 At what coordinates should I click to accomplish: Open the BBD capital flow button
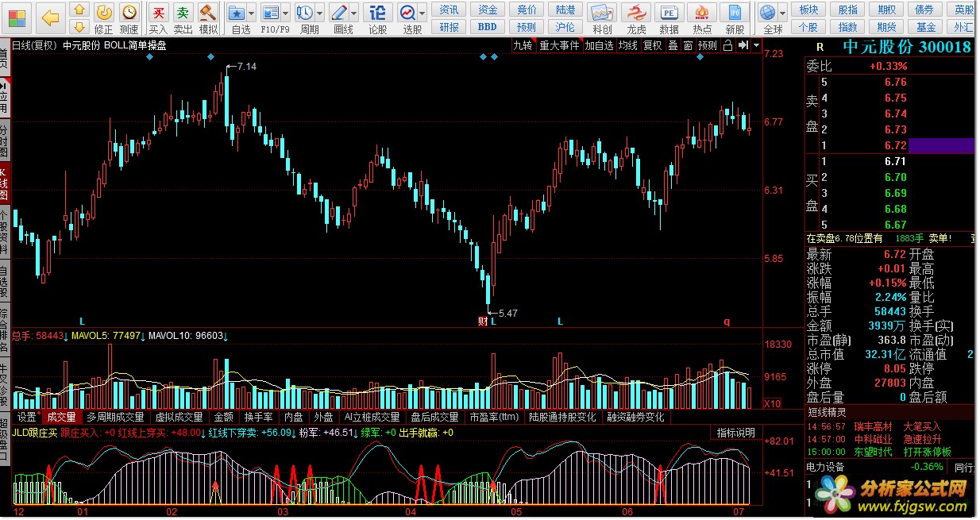click(x=488, y=27)
